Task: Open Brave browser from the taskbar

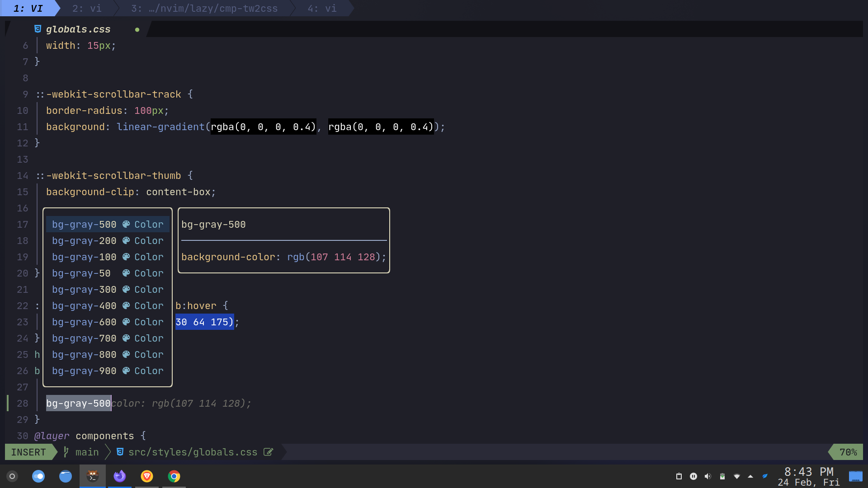Action: click(147, 476)
